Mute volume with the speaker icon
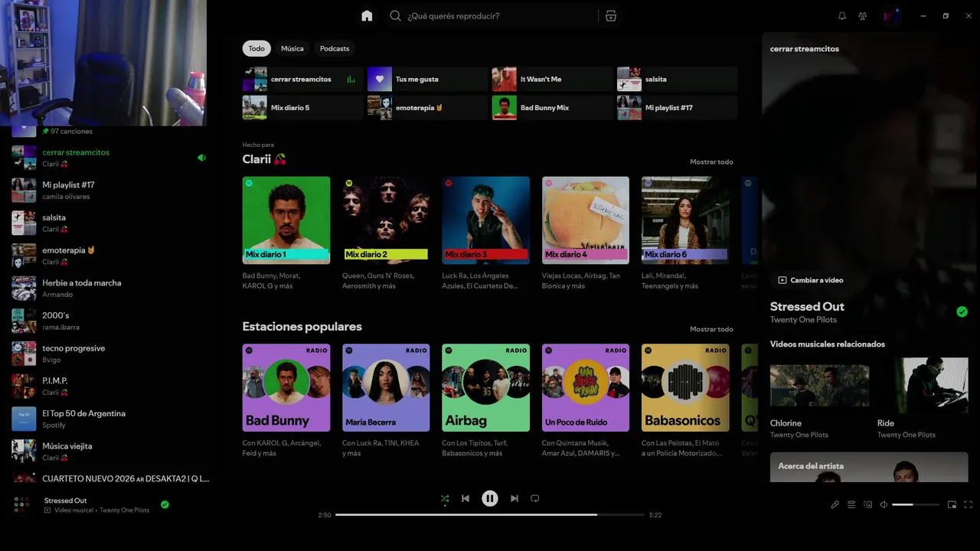 (x=884, y=504)
